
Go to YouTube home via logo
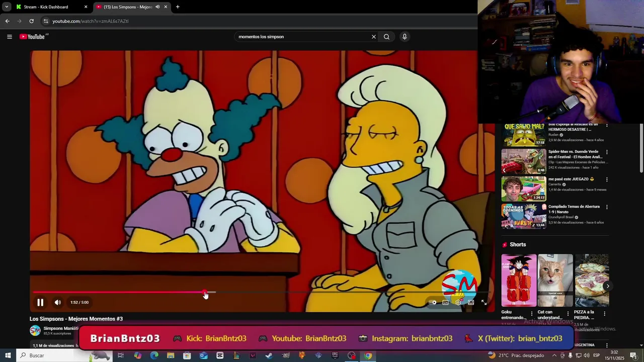click(33, 37)
